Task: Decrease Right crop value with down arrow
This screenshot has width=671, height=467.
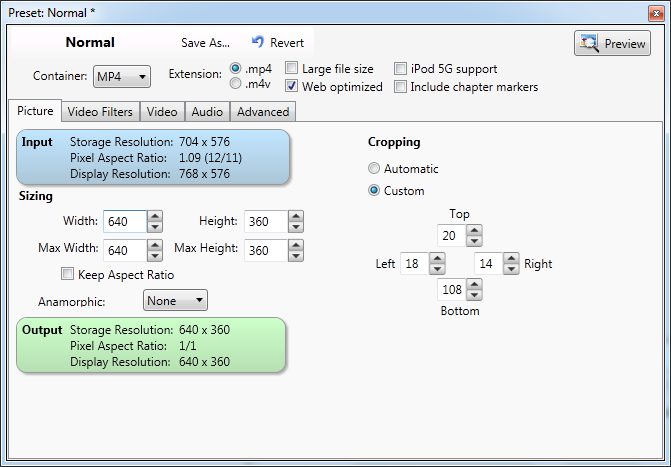Action: (511, 269)
